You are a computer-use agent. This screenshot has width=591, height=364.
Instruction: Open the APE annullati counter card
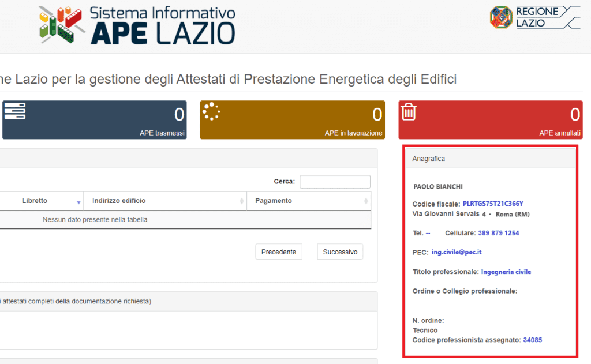pos(491,120)
